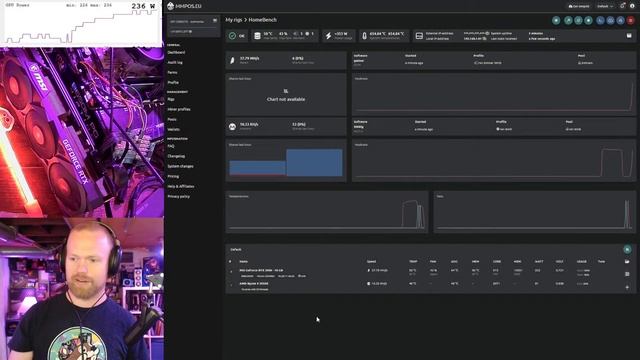Click the lightning power usage icon
Image resolution: width=640 pixels, height=360 pixels.
(328, 36)
